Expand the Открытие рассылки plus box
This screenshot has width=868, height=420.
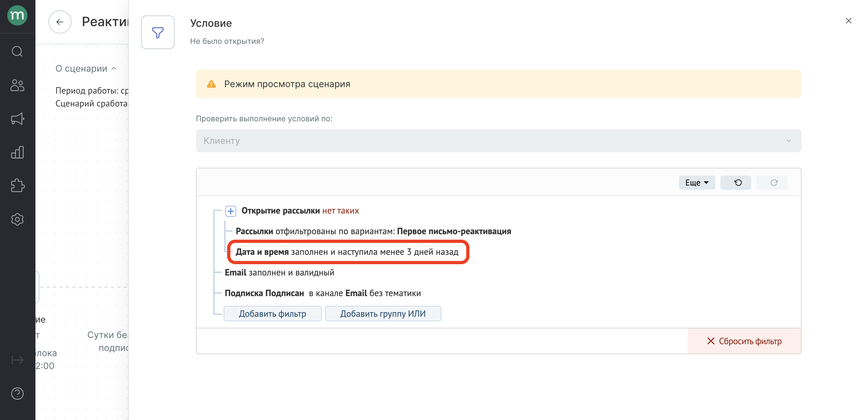[x=230, y=211]
